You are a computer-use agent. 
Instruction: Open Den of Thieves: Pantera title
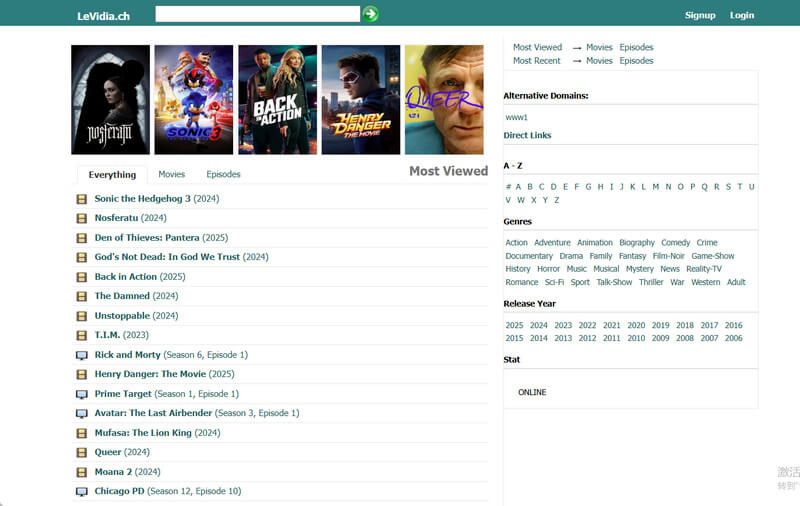[x=147, y=238]
